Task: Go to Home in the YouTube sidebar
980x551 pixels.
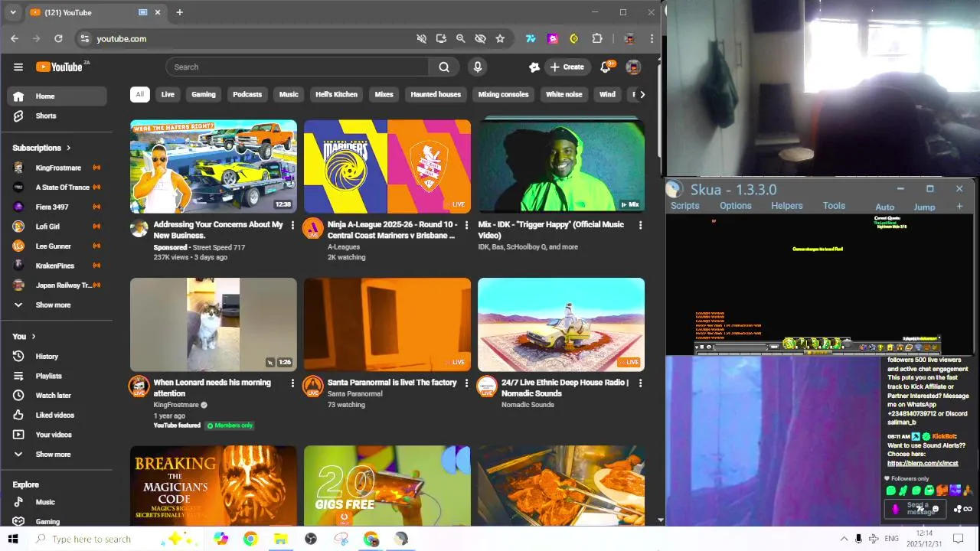Action: 57,96
